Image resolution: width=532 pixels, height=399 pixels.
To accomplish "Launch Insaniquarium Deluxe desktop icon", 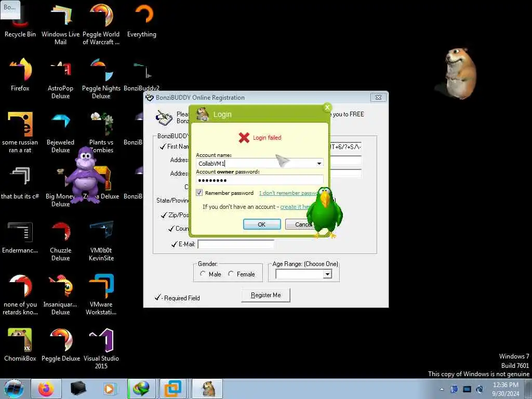I will [x=60, y=295].
